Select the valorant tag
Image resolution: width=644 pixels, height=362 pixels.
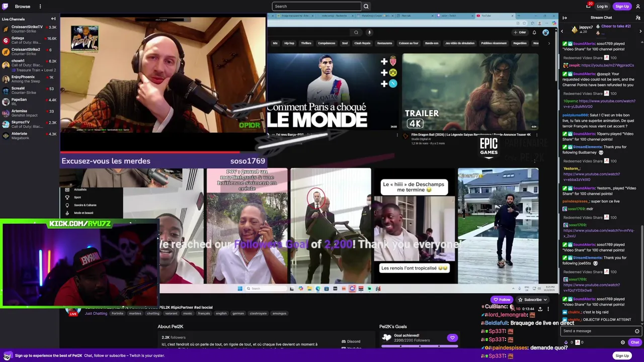pos(172,313)
